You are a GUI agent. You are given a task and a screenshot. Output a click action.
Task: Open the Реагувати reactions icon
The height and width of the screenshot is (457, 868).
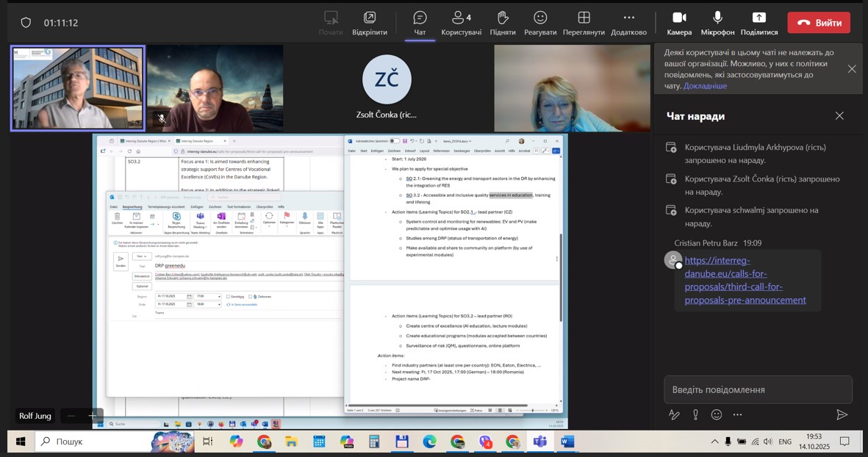tap(539, 18)
